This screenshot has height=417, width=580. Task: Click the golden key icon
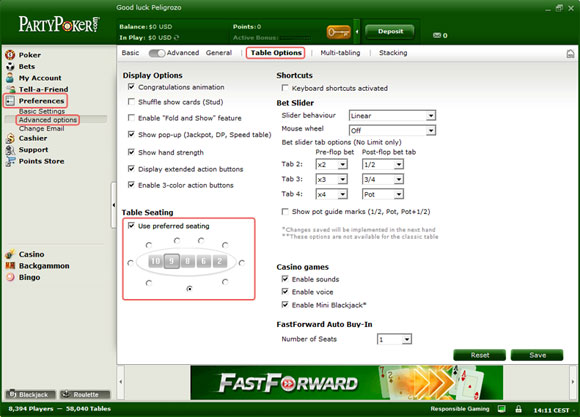pos(338,32)
